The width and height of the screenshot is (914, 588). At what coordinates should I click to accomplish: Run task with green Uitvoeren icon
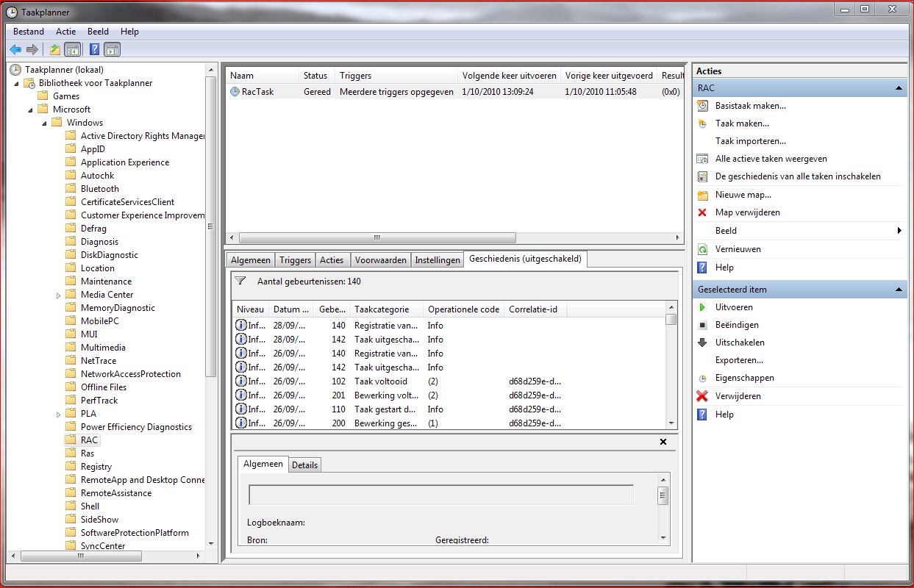[702, 307]
